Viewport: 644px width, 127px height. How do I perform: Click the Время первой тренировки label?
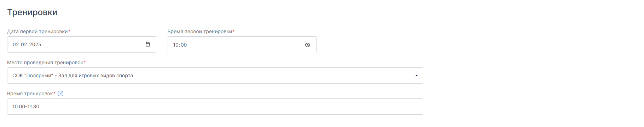(200, 31)
